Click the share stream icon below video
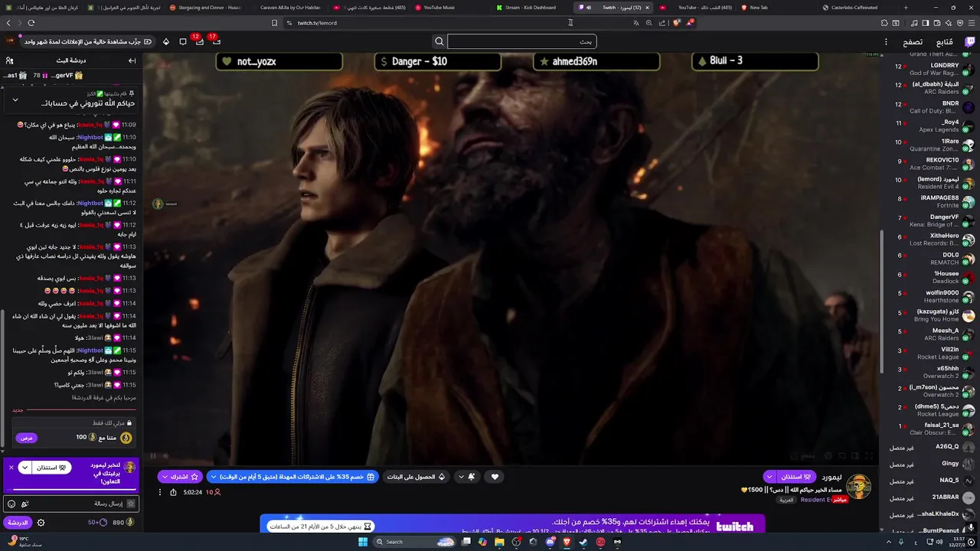980x551 pixels. click(173, 492)
